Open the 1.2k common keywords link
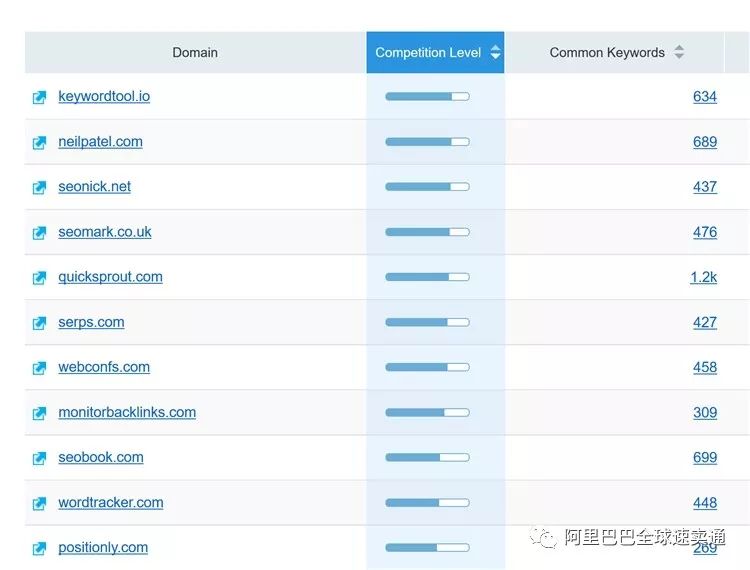This screenshot has width=750, height=570. pyautogui.click(x=703, y=277)
